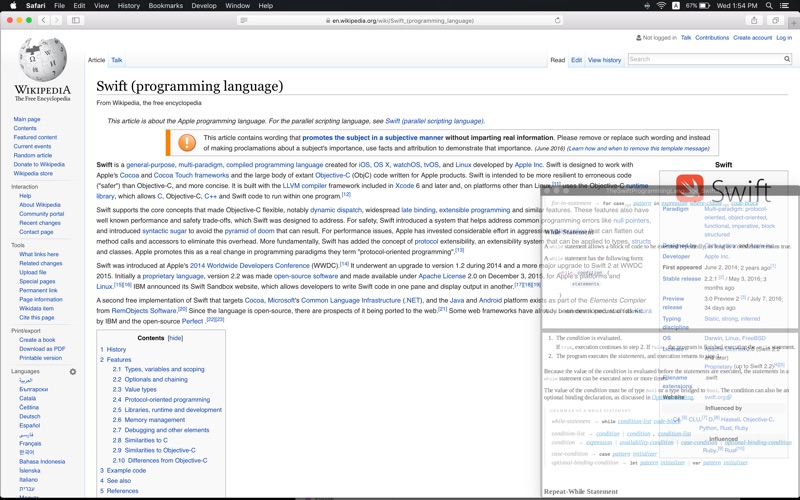Select Español language link
This screenshot has height=500, width=800.
[30, 426]
